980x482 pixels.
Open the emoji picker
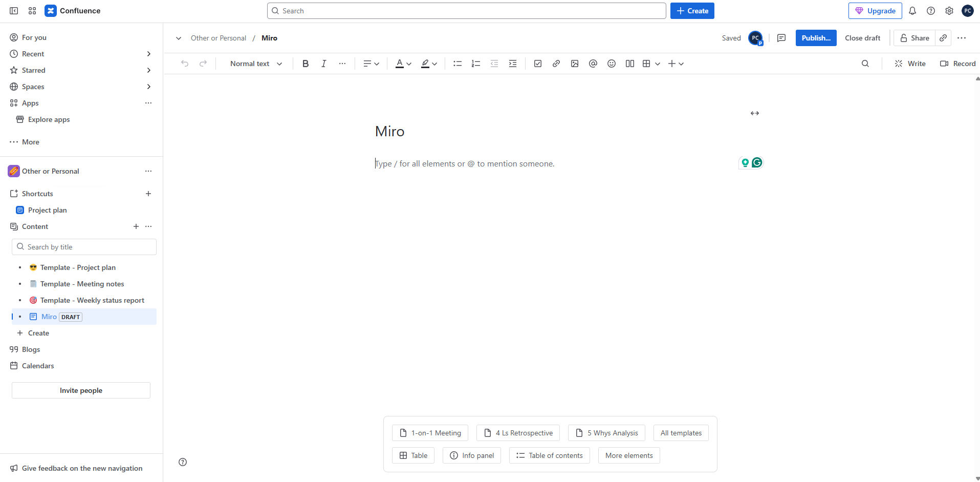pos(612,64)
